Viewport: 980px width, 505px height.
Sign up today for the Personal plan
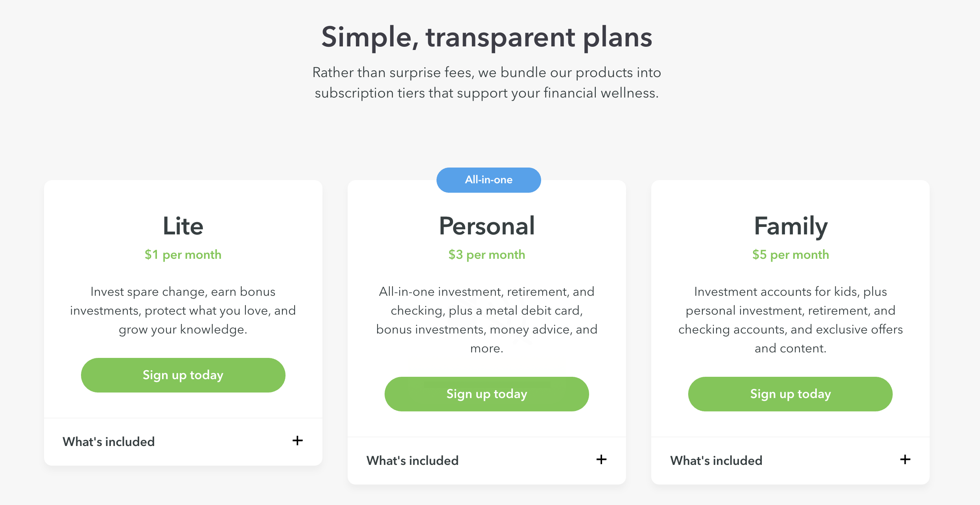point(487,394)
